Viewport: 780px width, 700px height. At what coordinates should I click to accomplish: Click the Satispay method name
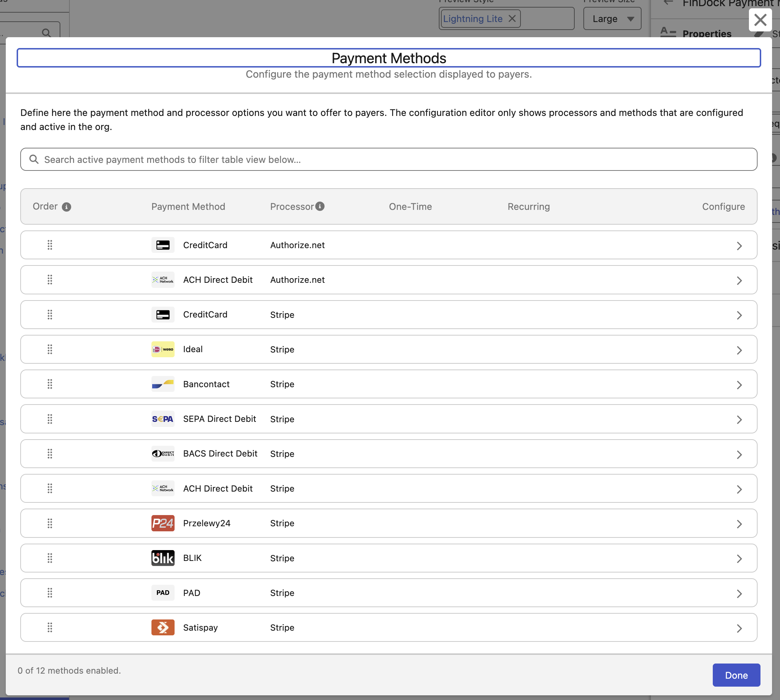tap(201, 628)
